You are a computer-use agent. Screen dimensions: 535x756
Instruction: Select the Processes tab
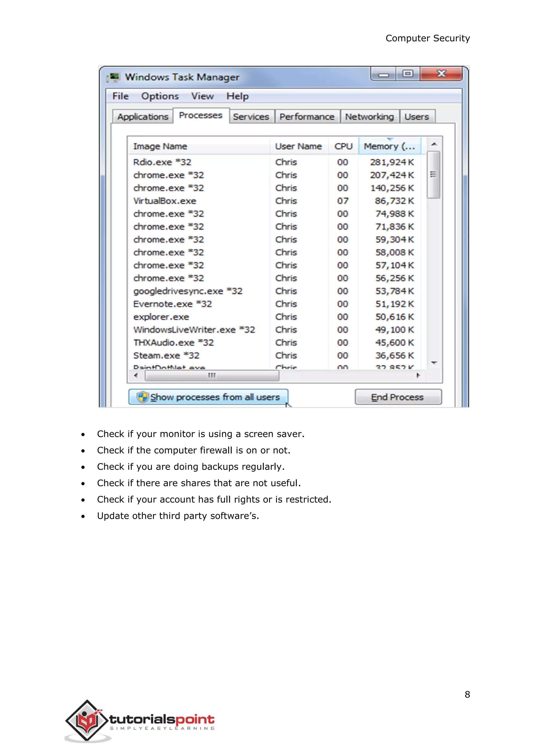(201, 115)
